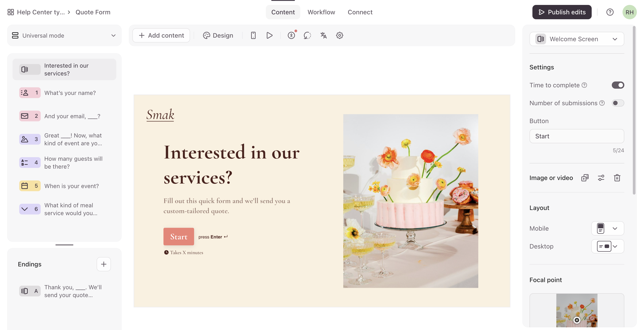Click the Button text input field
The image size is (644, 330).
(576, 136)
